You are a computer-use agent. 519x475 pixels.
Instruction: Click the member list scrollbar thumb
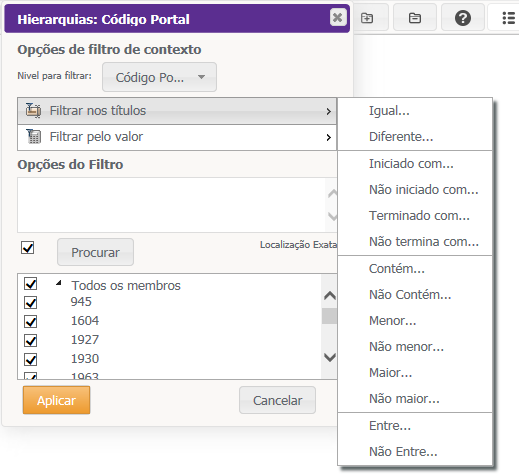[x=329, y=316]
